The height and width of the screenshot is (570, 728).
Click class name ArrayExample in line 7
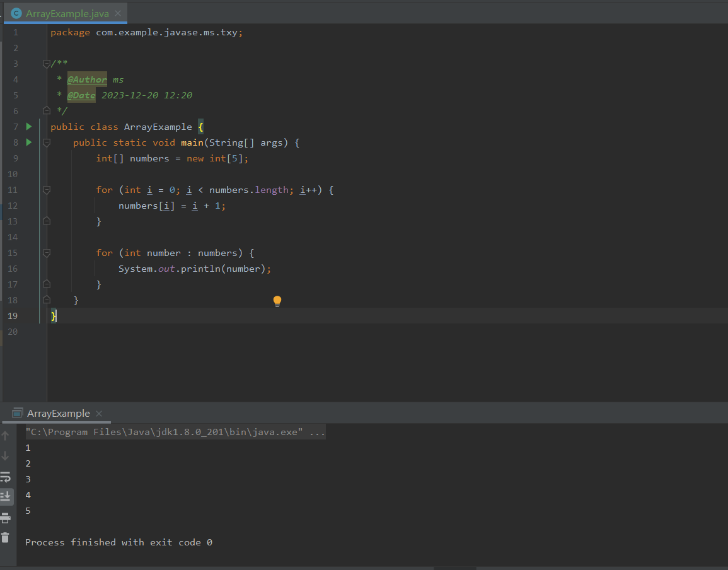[x=158, y=127]
